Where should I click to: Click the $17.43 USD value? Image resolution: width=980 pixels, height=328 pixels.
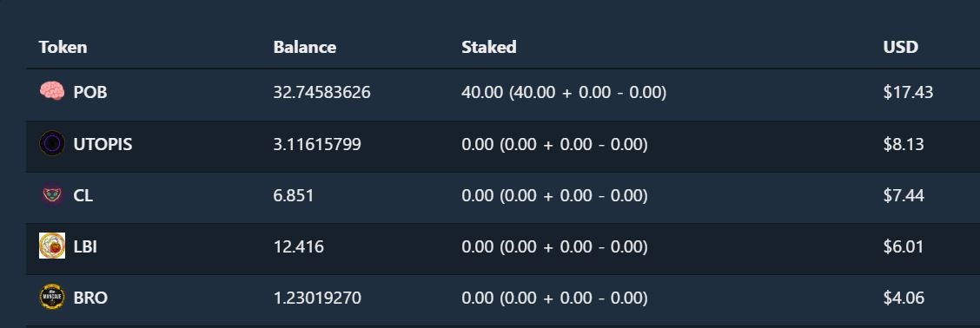[x=908, y=93]
